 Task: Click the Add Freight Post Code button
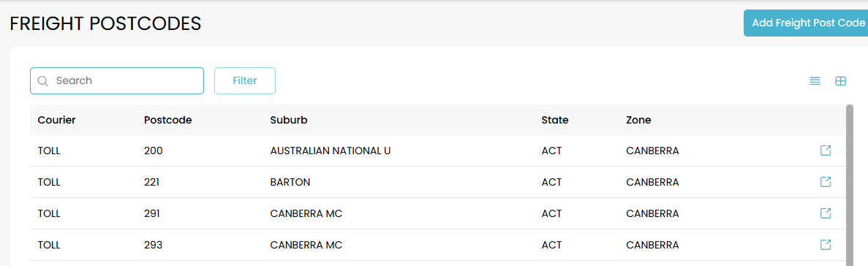(805, 23)
